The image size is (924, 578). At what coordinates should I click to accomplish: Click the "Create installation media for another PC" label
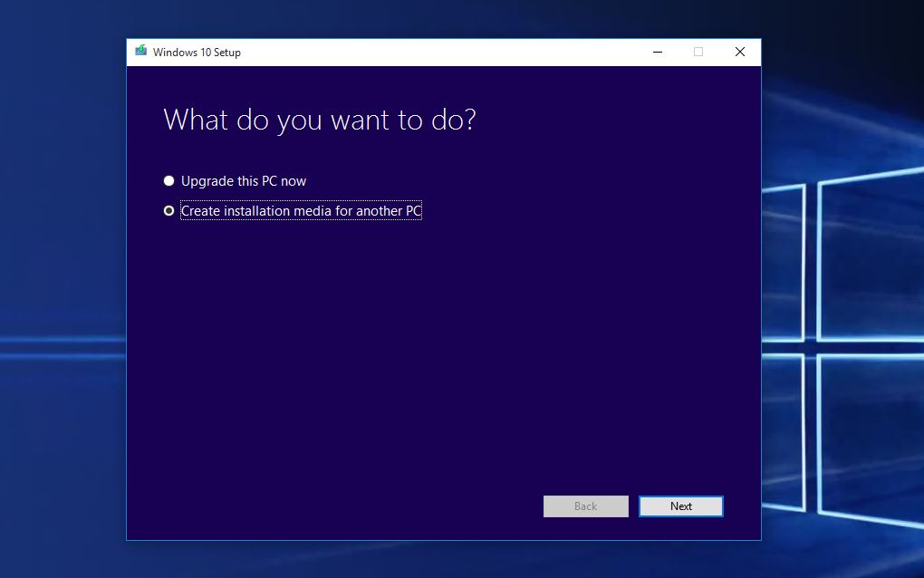coord(301,211)
